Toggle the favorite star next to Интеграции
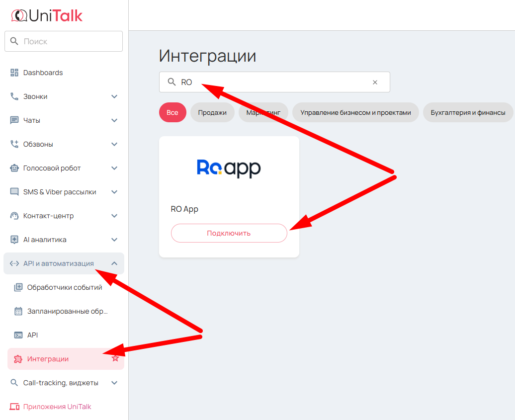 [115, 358]
